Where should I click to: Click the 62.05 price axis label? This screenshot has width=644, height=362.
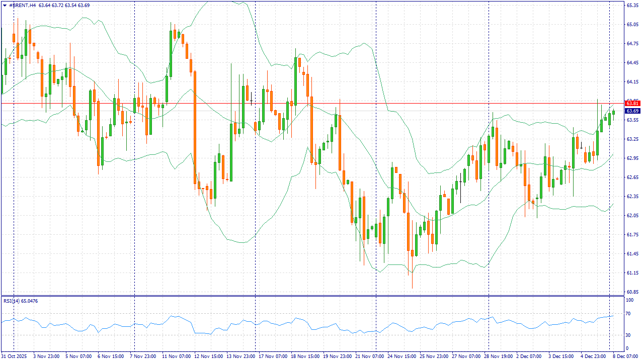632,215
